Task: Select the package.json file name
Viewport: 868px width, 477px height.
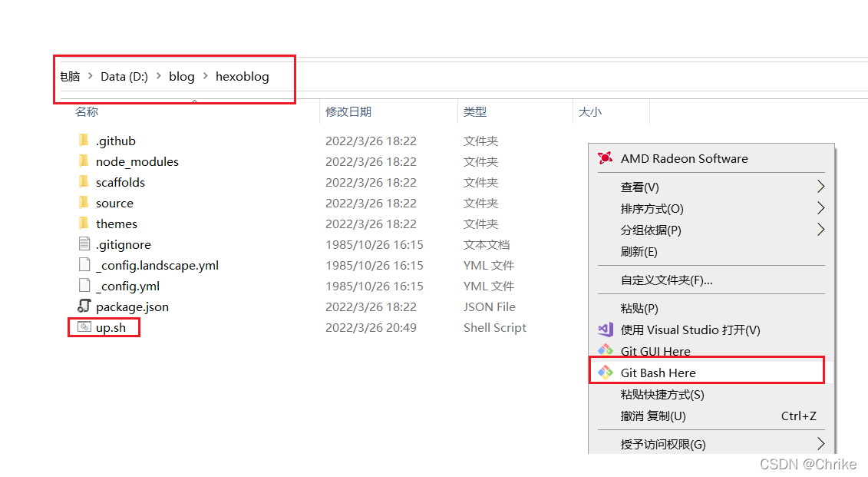Action: pyautogui.click(x=132, y=307)
